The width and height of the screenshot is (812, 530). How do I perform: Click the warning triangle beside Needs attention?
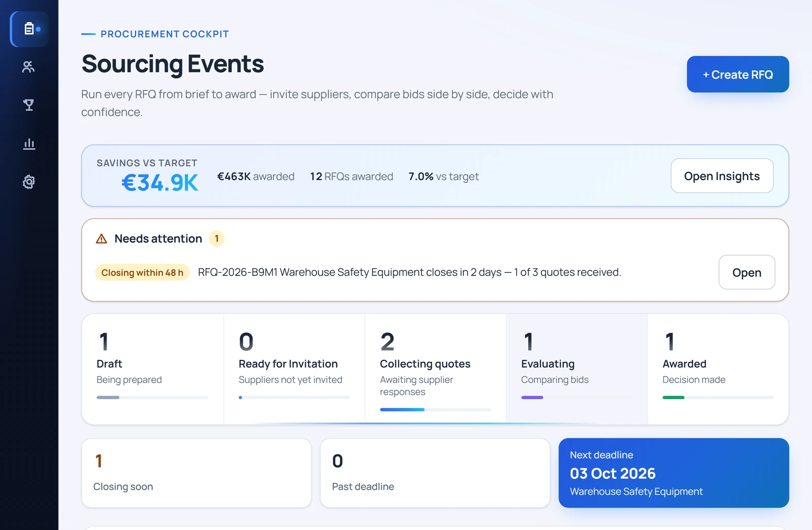point(101,238)
